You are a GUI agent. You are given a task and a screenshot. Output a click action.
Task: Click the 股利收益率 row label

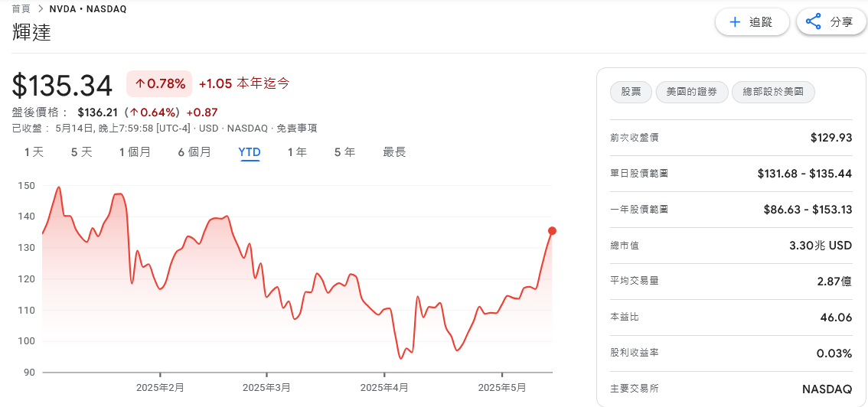(635, 353)
